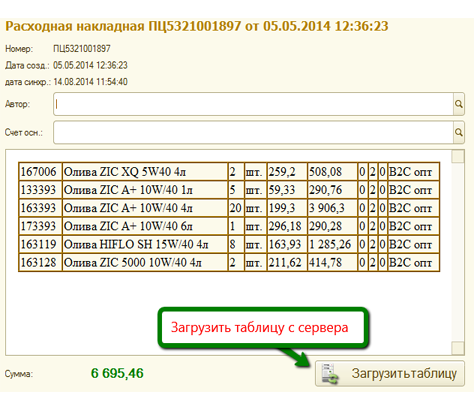Screen dimensions: 474x415
Task: Click the Загрузить таблицу button
Action: tap(390, 374)
